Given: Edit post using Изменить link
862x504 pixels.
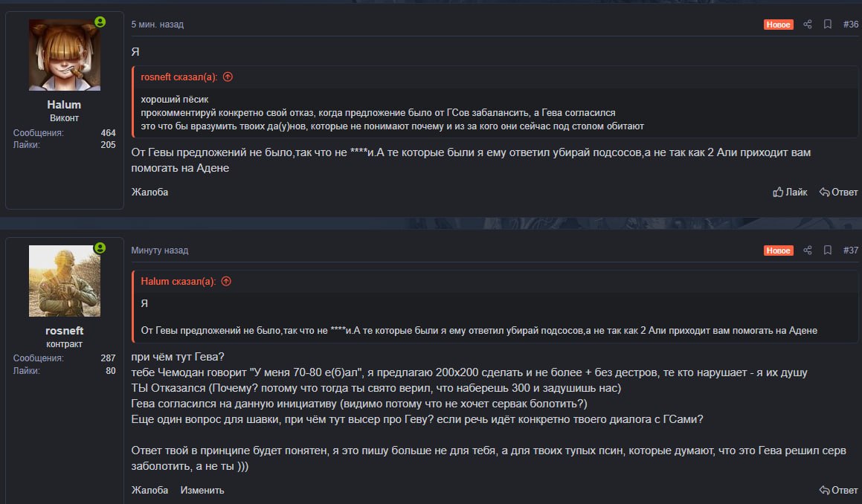Looking at the screenshot, I should tap(202, 490).
